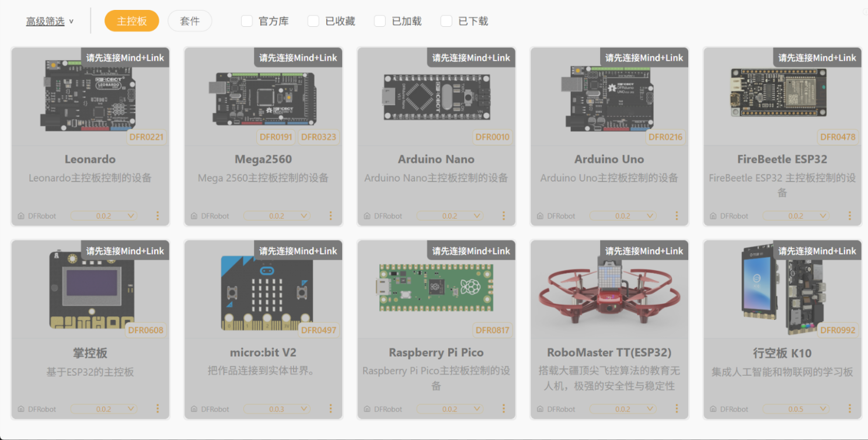Toggle the 已加载 checkbox

tap(380, 21)
